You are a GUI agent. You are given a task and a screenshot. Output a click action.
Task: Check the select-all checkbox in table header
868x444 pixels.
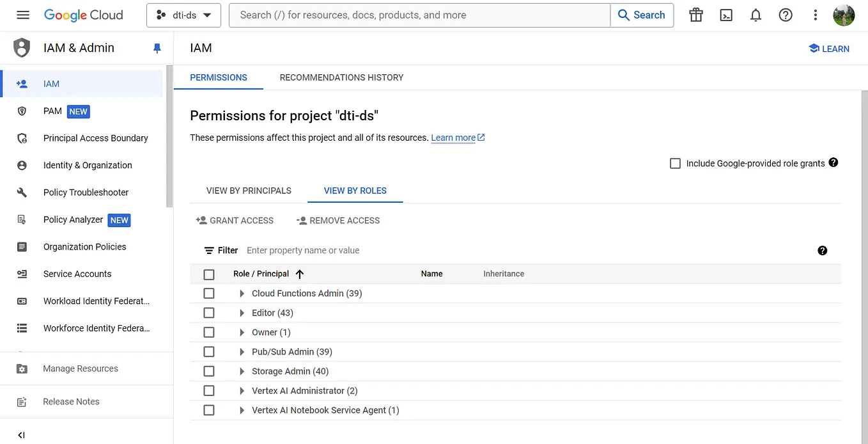(209, 274)
